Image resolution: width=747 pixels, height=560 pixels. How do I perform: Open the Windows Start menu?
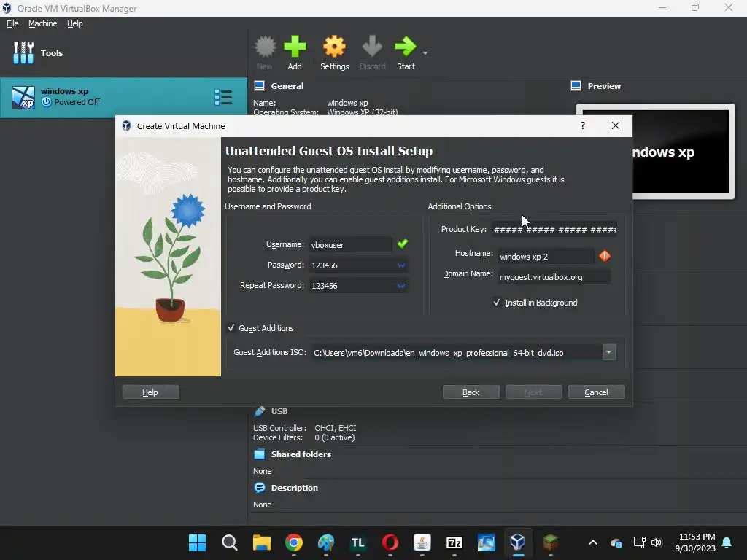point(197,542)
